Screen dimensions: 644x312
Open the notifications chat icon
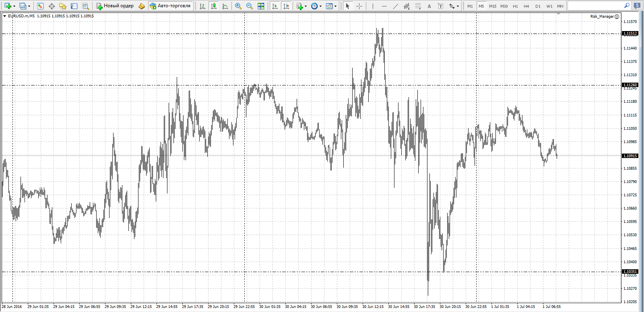[x=637, y=6]
